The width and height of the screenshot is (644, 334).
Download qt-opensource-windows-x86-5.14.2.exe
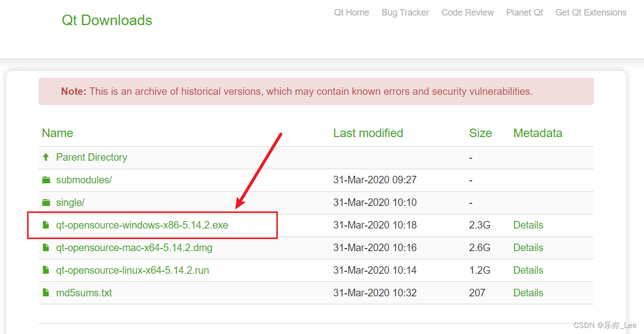pyautogui.click(x=142, y=225)
